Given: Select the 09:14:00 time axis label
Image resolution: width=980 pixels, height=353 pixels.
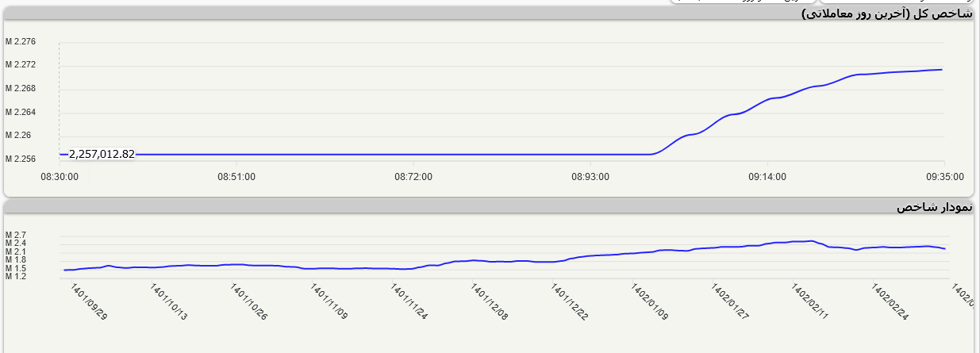Looking at the screenshot, I should (767, 177).
